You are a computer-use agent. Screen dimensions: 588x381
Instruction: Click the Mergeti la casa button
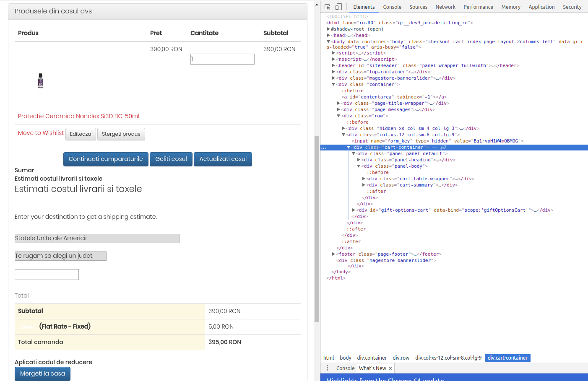pos(42,373)
